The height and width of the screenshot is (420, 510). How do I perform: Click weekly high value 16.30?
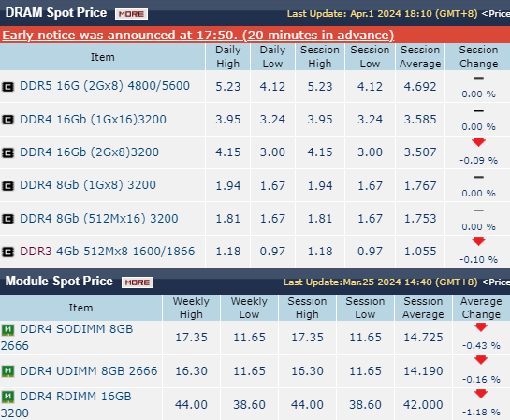click(191, 371)
